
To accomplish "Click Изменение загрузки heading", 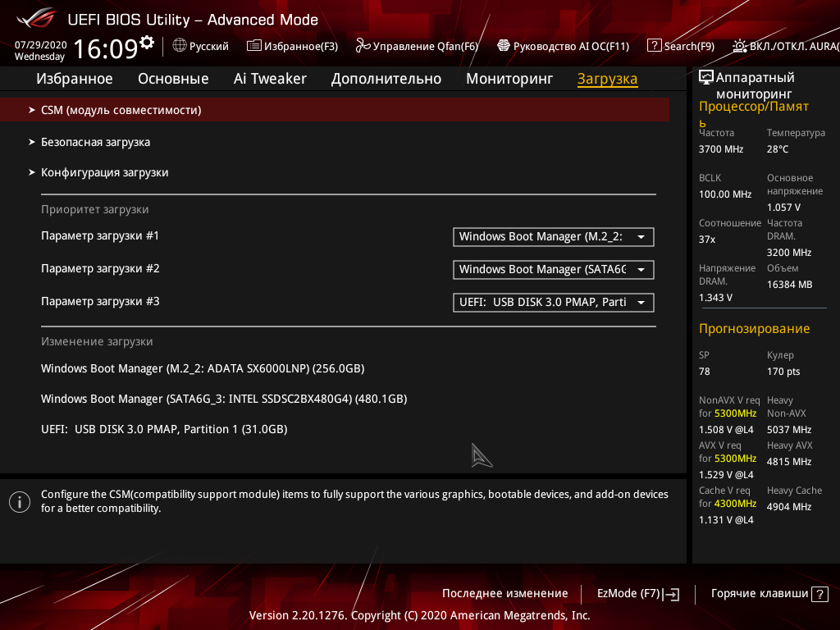I will (x=97, y=341).
